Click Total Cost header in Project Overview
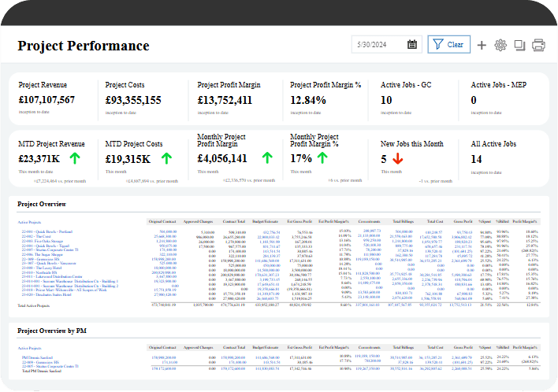 pyautogui.click(x=435, y=221)
